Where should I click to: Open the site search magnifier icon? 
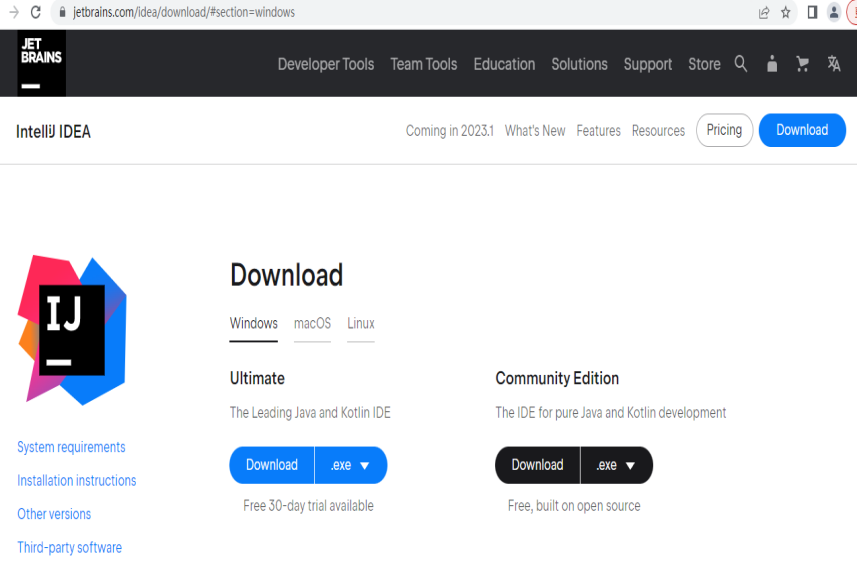(x=740, y=64)
